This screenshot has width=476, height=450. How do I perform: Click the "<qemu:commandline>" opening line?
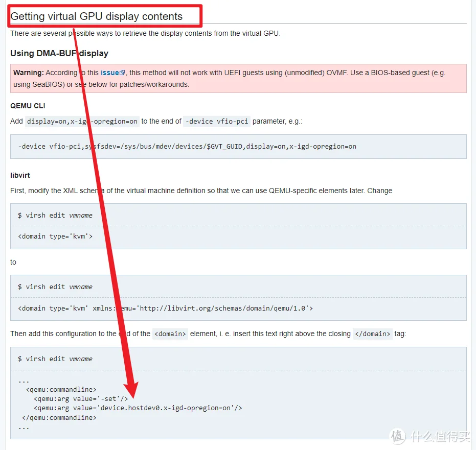61,389
